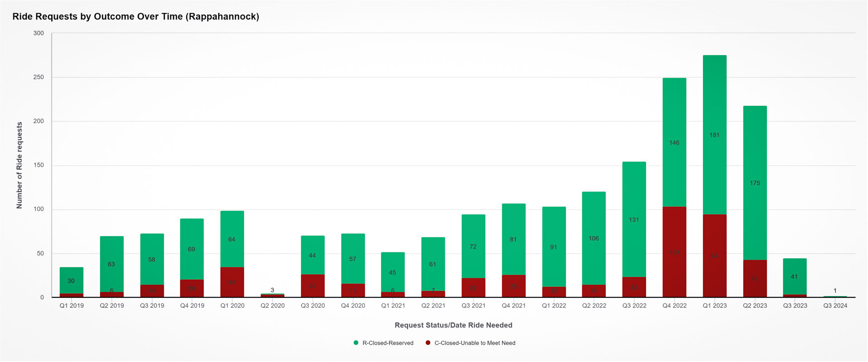Viewport: 868px width, 362px height.
Task: Click the red segment of Q2 2023 bar
Action: tap(755, 279)
